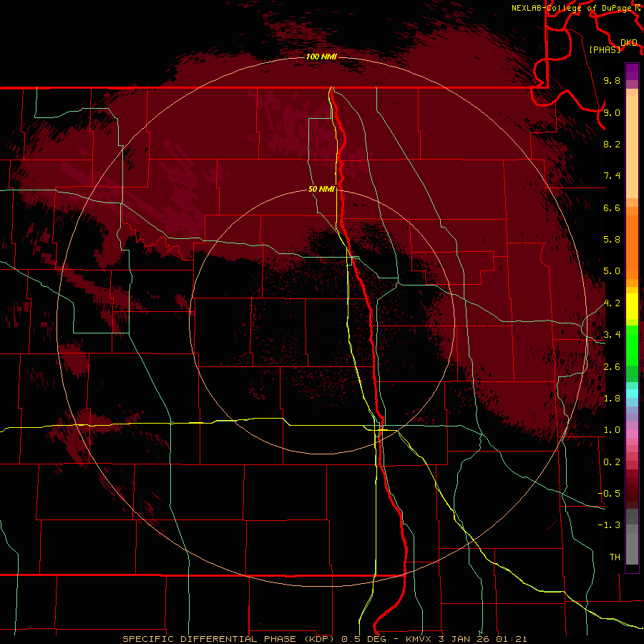The height and width of the screenshot is (644, 644).
Task: Pick the cyan band on color bar
Action: click(632, 394)
